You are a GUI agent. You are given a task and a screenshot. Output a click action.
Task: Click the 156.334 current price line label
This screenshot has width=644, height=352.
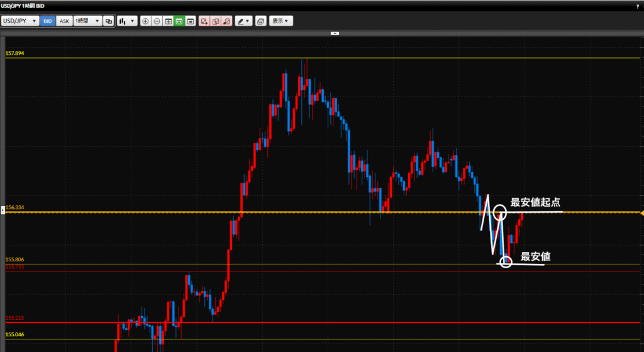point(15,207)
